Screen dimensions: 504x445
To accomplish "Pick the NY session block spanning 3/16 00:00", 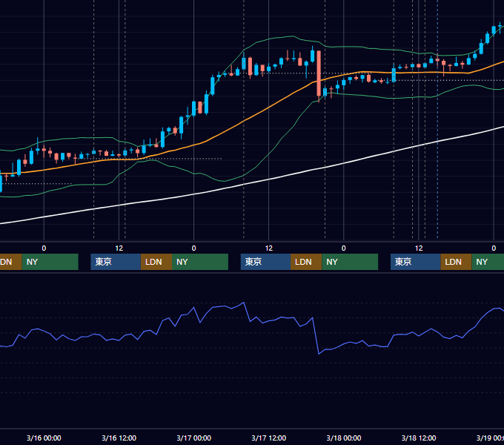I will point(50,262).
